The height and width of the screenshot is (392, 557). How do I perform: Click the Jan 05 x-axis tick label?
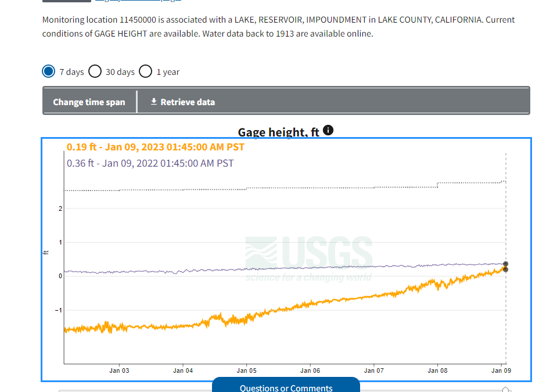246,371
